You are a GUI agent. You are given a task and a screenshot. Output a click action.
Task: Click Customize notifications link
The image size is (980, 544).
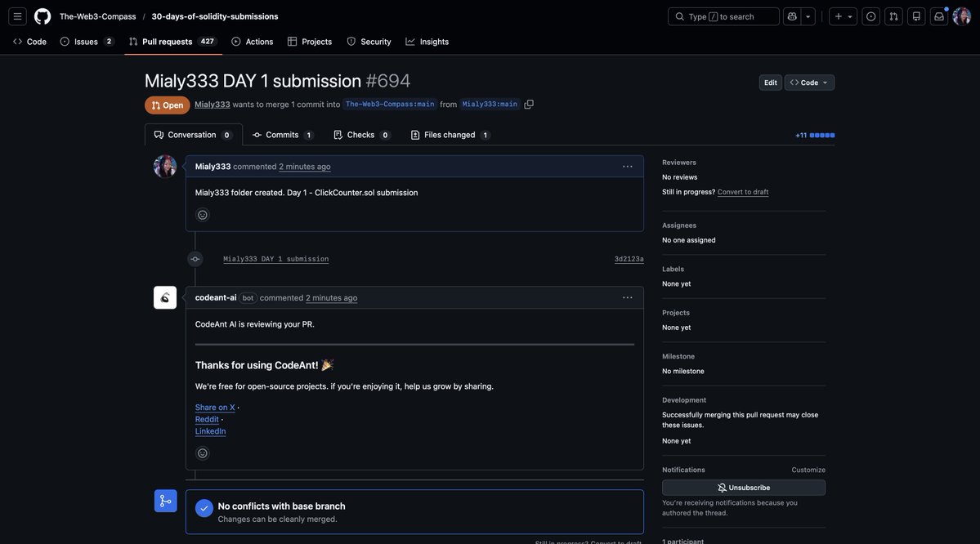click(808, 470)
